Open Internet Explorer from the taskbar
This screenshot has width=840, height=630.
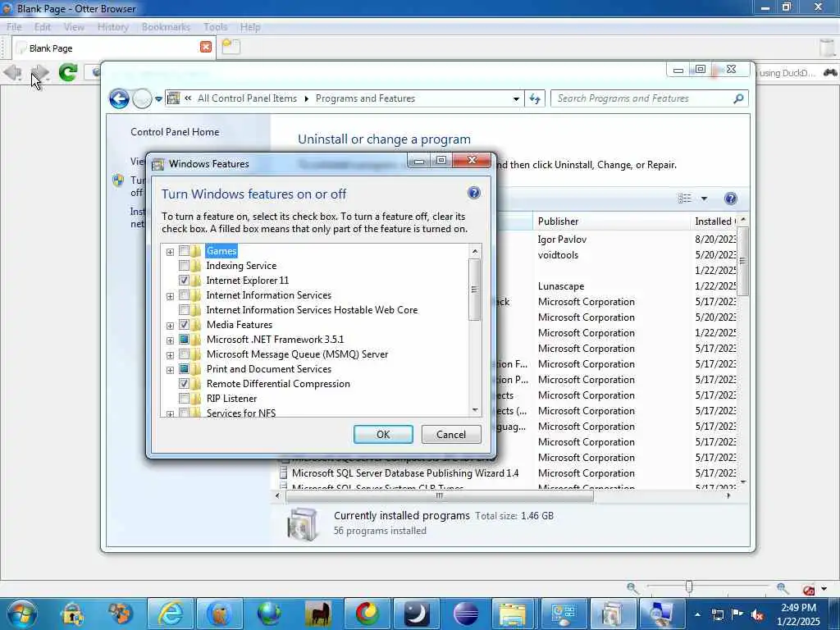tap(171, 614)
